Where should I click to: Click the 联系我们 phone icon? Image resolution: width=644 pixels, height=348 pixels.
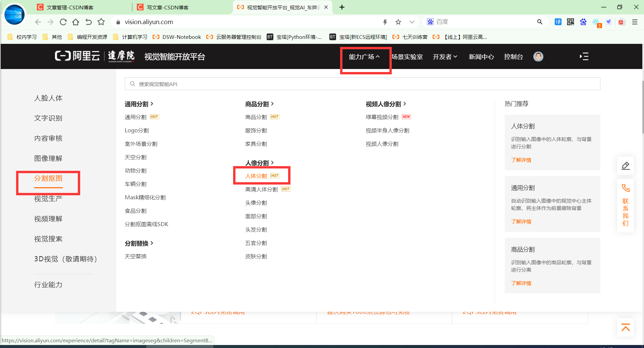click(x=626, y=188)
